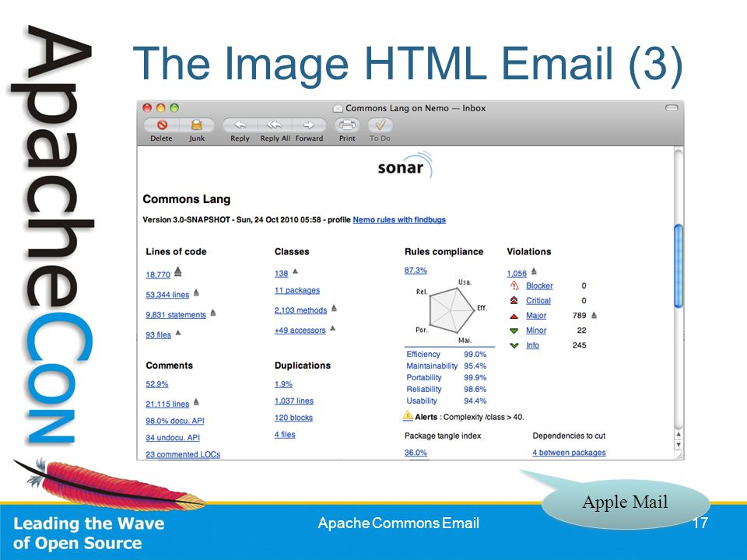Viewport: 747px width, 560px height.
Task: Open the 4 files duplications link
Action: tap(285, 434)
